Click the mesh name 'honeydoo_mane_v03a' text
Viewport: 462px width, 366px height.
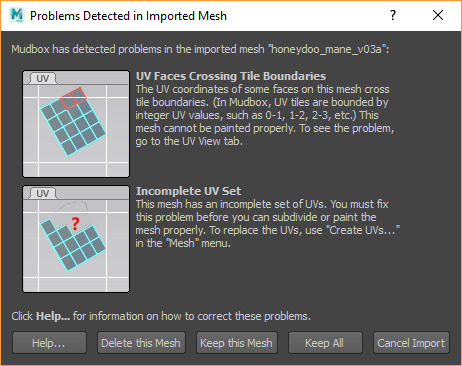coord(326,49)
